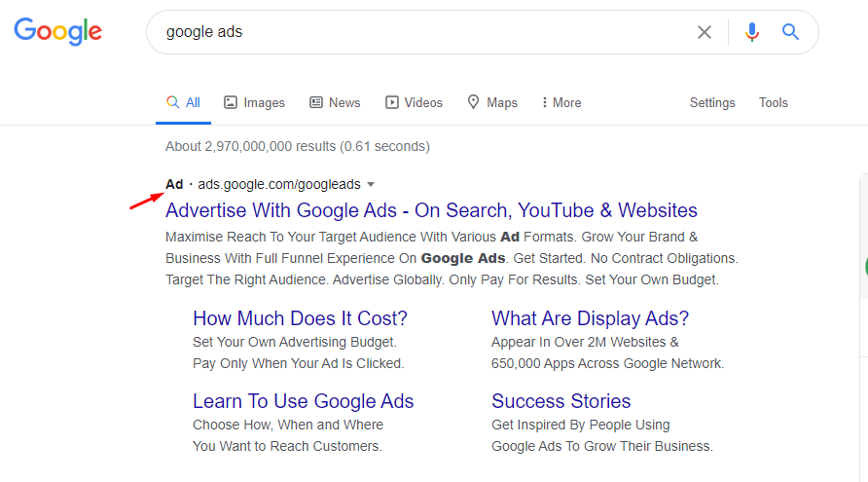The width and height of the screenshot is (868, 482).
Task: Click the results count text
Action: [x=298, y=146]
